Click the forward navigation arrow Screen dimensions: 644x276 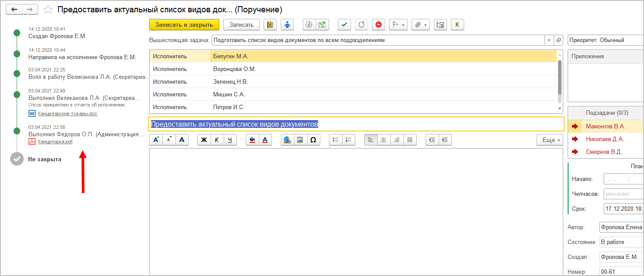pyautogui.click(x=30, y=9)
